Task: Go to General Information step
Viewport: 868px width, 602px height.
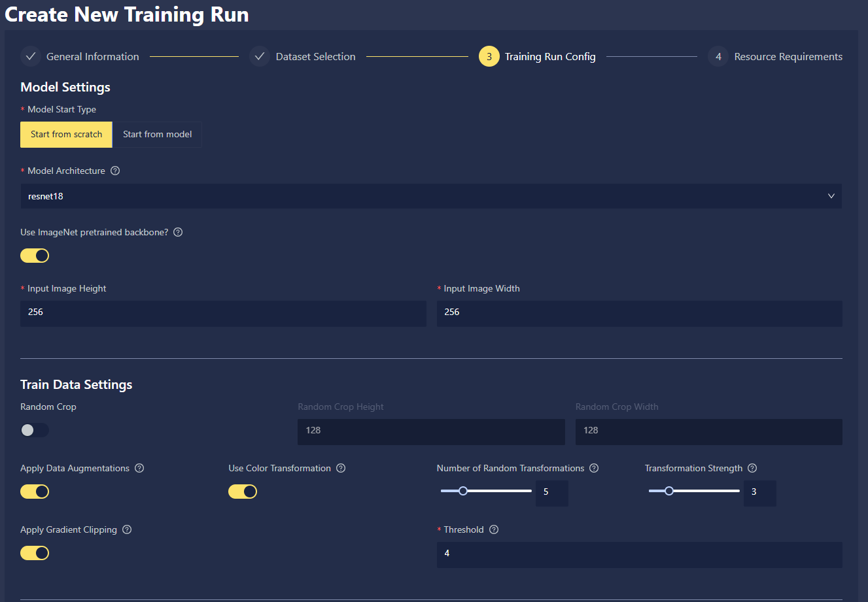Action: (93, 57)
